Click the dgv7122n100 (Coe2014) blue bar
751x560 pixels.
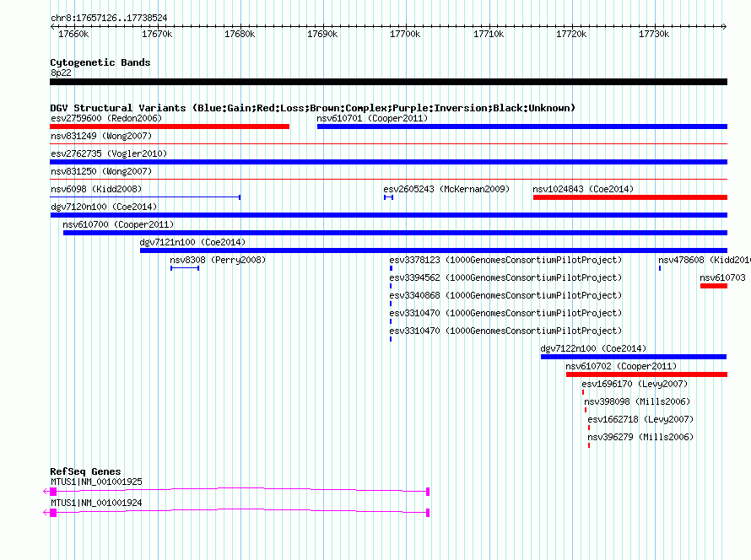(634, 357)
